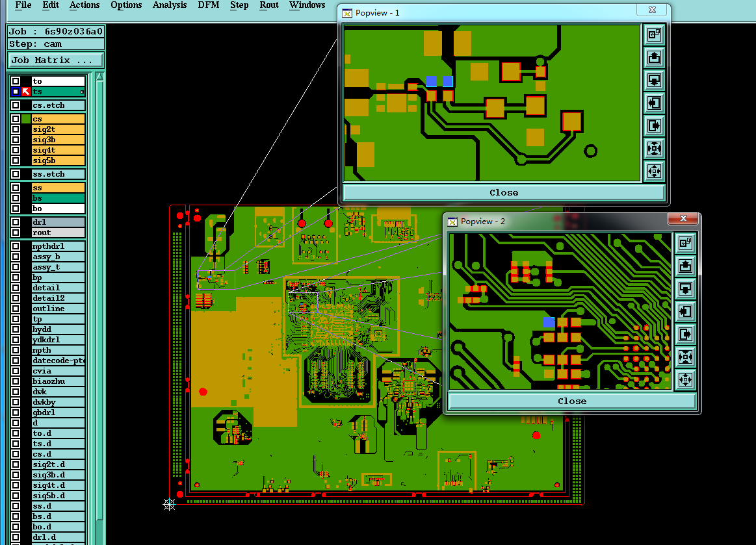
Task: Click outward-arrows zoom icon in Popview - 1
Action: click(x=654, y=171)
